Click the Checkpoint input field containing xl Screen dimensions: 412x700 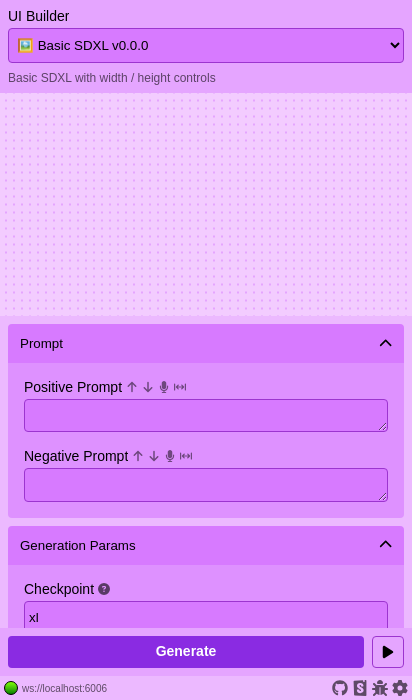(206, 615)
